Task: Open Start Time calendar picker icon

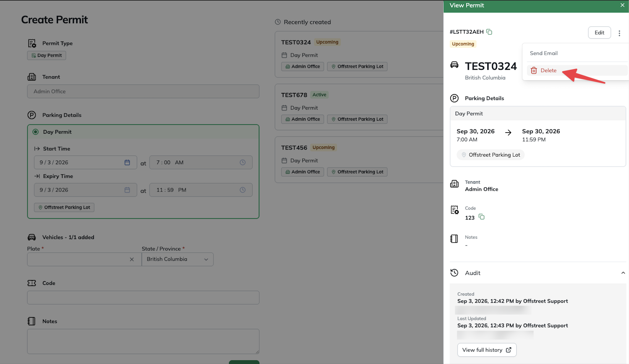Action: pyautogui.click(x=127, y=162)
